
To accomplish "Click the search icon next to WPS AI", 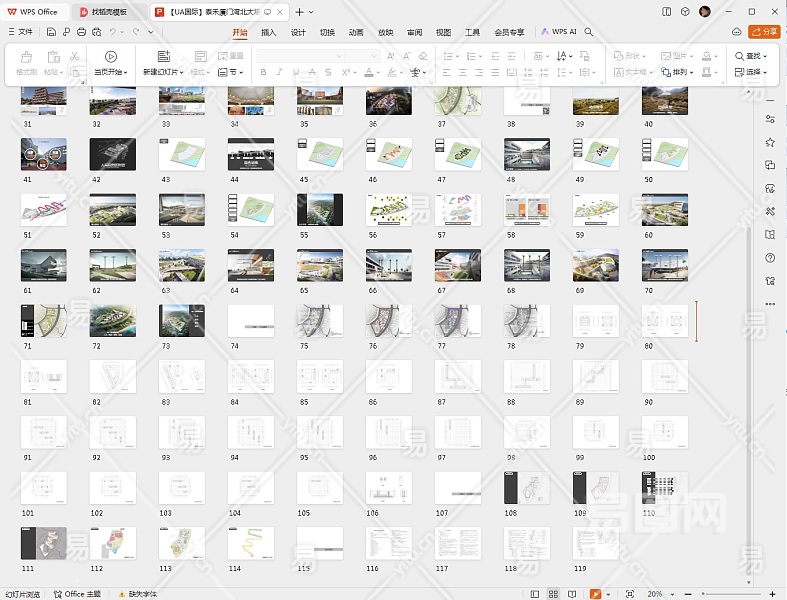I will tap(589, 32).
